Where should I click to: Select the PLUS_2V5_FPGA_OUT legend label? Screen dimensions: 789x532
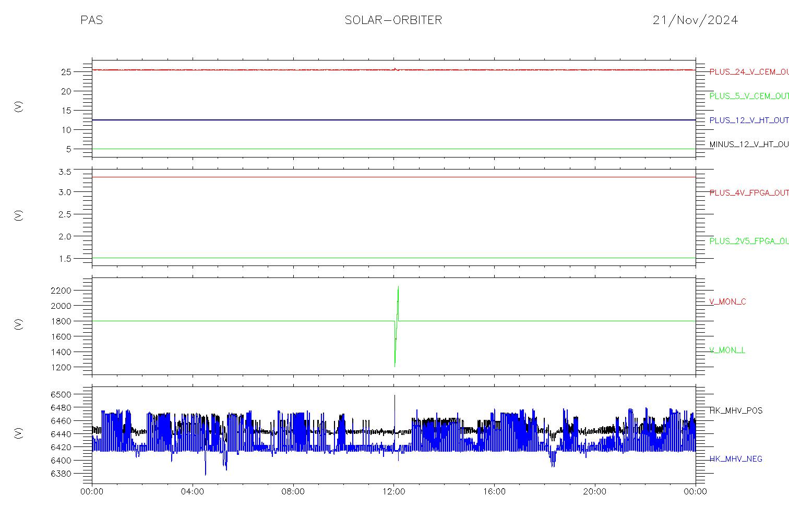[x=749, y=241]
